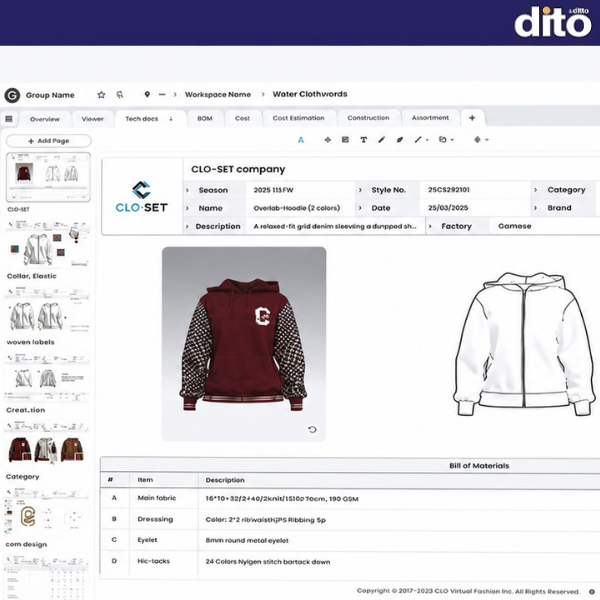This screenshot has height=600, width=600.
Task: Select the Collar, Elastic page thumbnail
Action: tap(47, 243)
